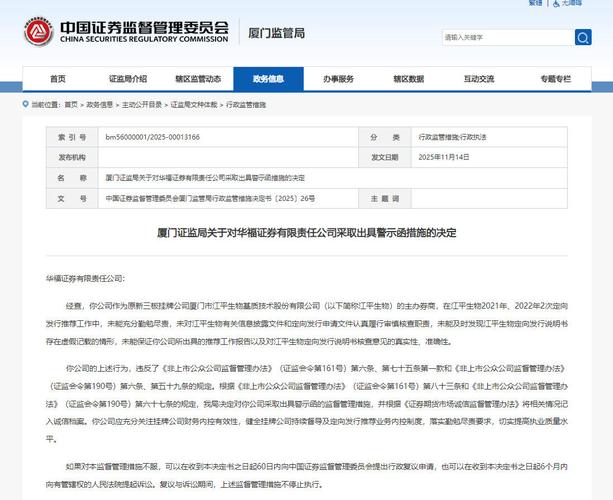The image size is (613, 500).
Task: Click the location pin breadcrumb icon
Action: [x=26, y=104]
